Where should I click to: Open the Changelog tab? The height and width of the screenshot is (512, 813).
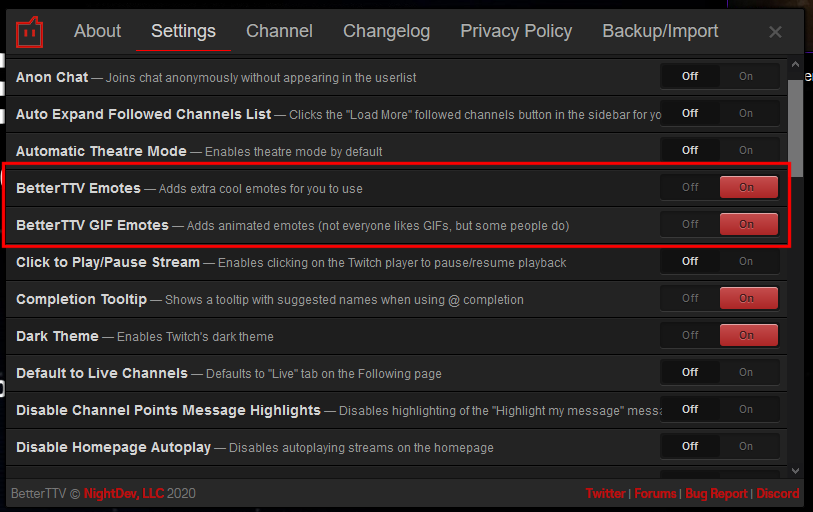pos(387,31)
